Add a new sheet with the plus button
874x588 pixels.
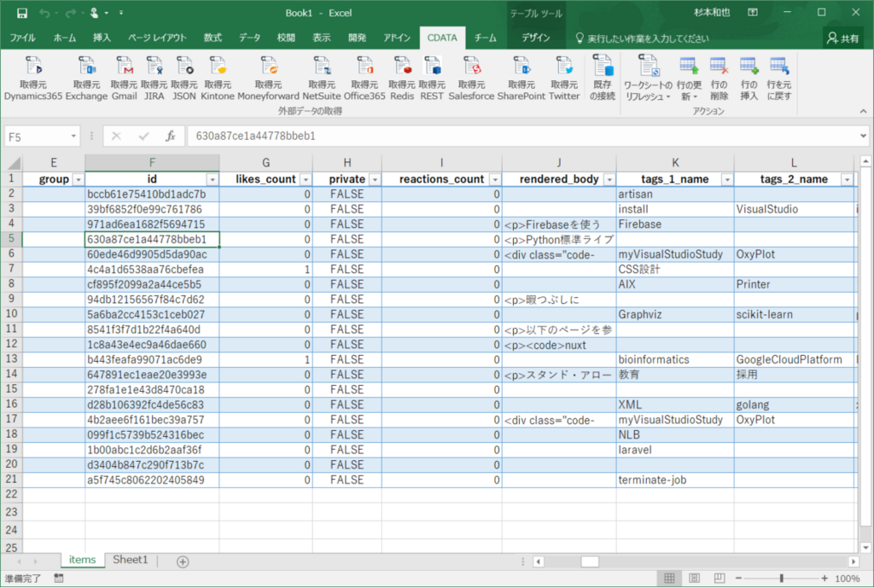click(183, 562)
